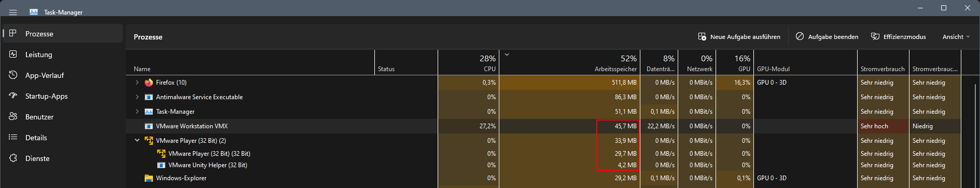Image resolution: width=980 pixels, height=188 pixels.
Task: Collapse the VMware Player (32 Bit) group
Action: point(137,141)
